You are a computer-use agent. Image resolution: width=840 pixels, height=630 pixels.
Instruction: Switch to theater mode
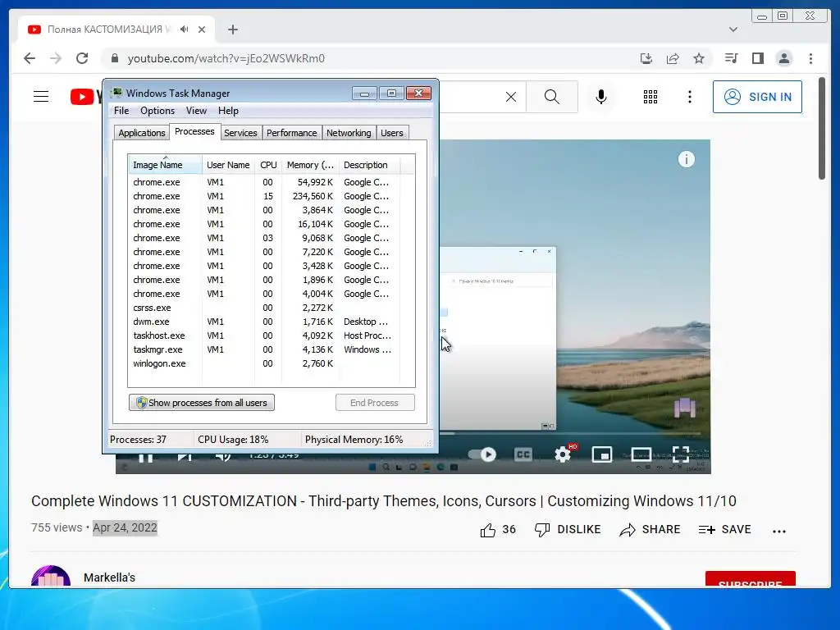(641, 454)
